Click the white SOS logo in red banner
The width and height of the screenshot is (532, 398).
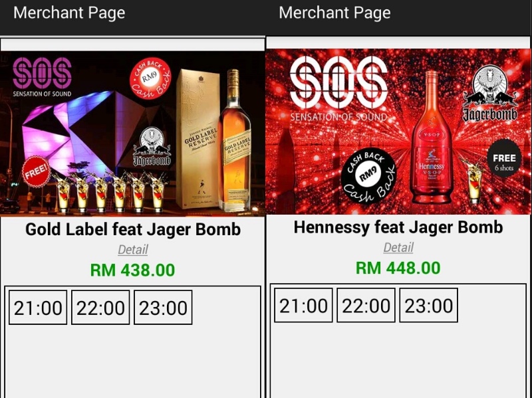click(338, 88)
